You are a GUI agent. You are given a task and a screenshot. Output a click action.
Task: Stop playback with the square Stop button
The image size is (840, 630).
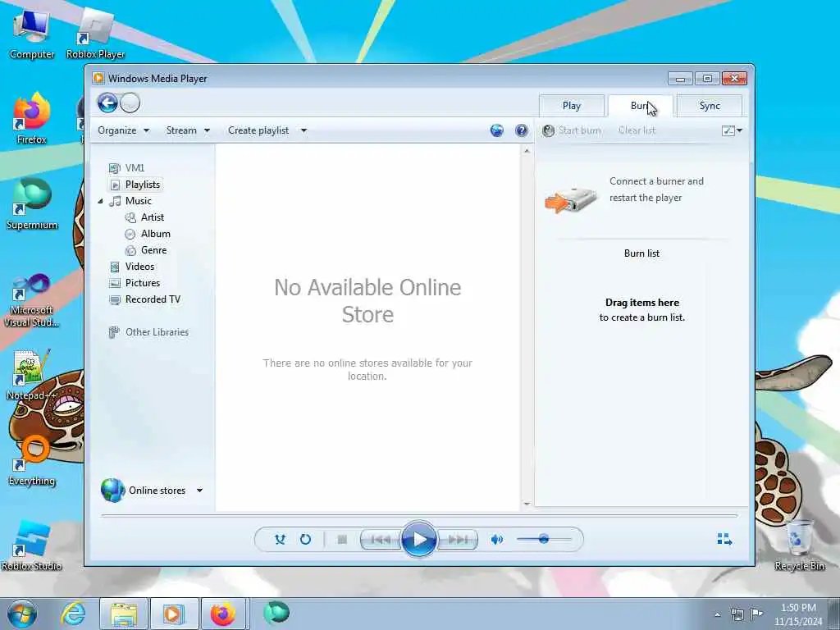click(342, 540)
